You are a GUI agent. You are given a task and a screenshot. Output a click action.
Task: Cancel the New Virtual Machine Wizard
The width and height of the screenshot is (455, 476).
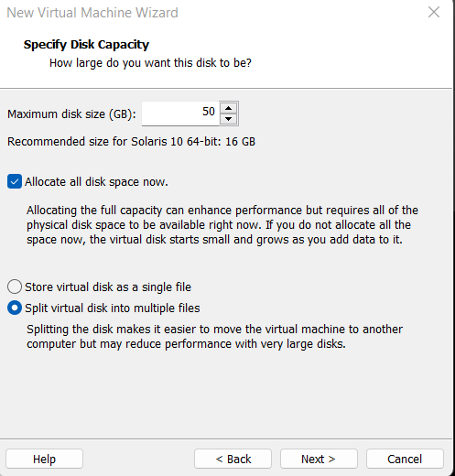pos(405,459)
